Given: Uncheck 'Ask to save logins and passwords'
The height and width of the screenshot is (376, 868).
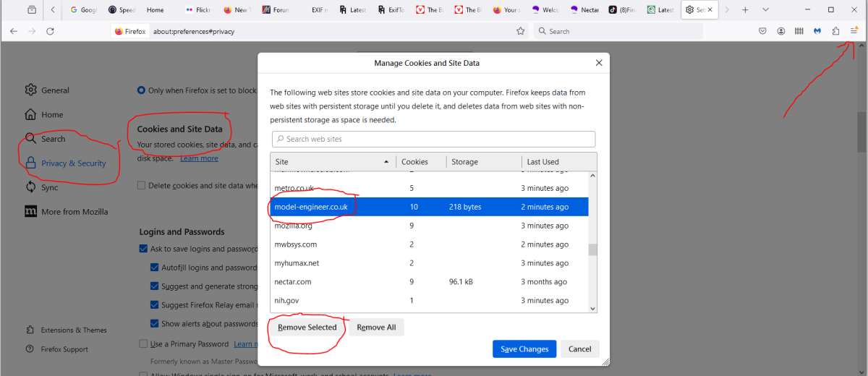Looking at the screenshot, I should [x=143, y=249].
